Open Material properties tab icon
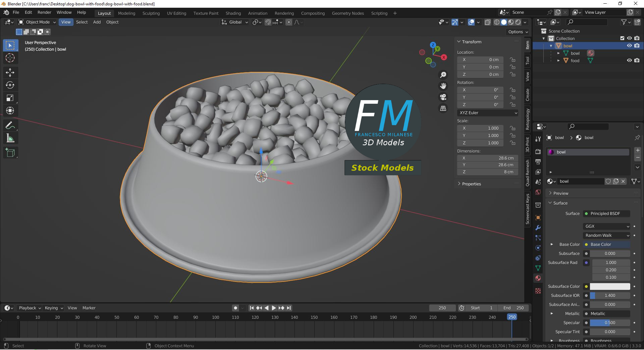The height and width of the screenshot is (350, 644). tap(538, 278)
